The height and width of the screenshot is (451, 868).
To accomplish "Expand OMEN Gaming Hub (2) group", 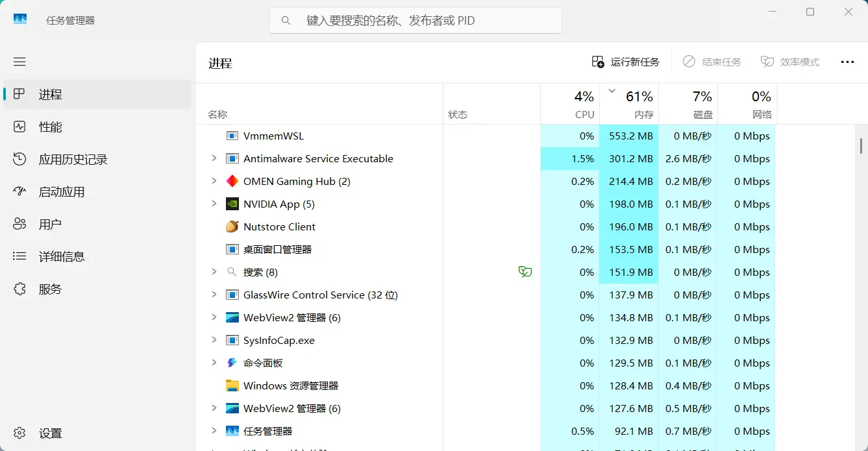I will [214, 181].
